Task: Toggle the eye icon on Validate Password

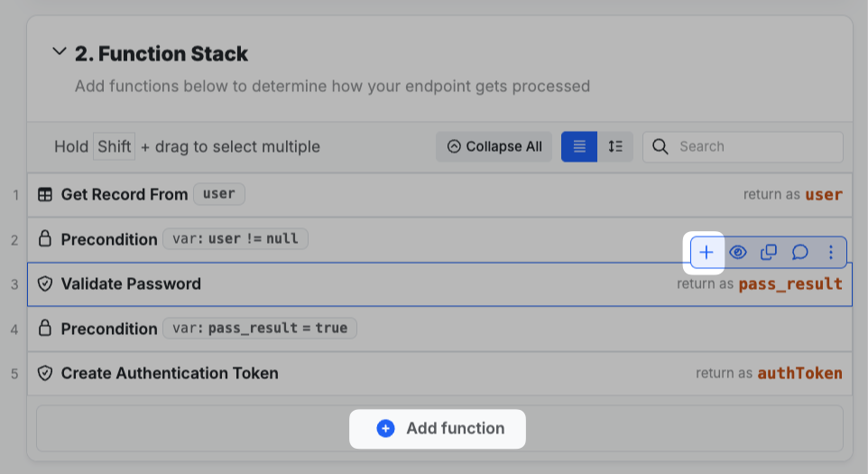Action: pos(737,253)
